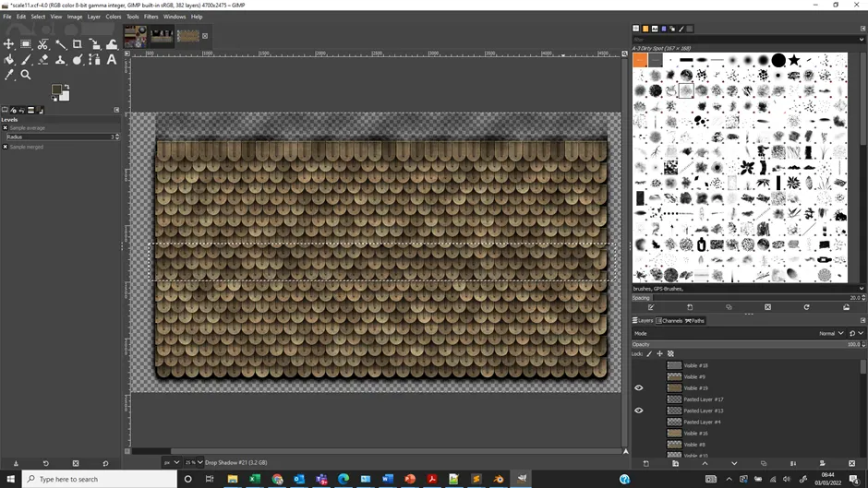Image resolution: width=868 pixels, height=488 pixels.
Task: Open the blend mode group switcher dropdown
Action: coord(856,334)
